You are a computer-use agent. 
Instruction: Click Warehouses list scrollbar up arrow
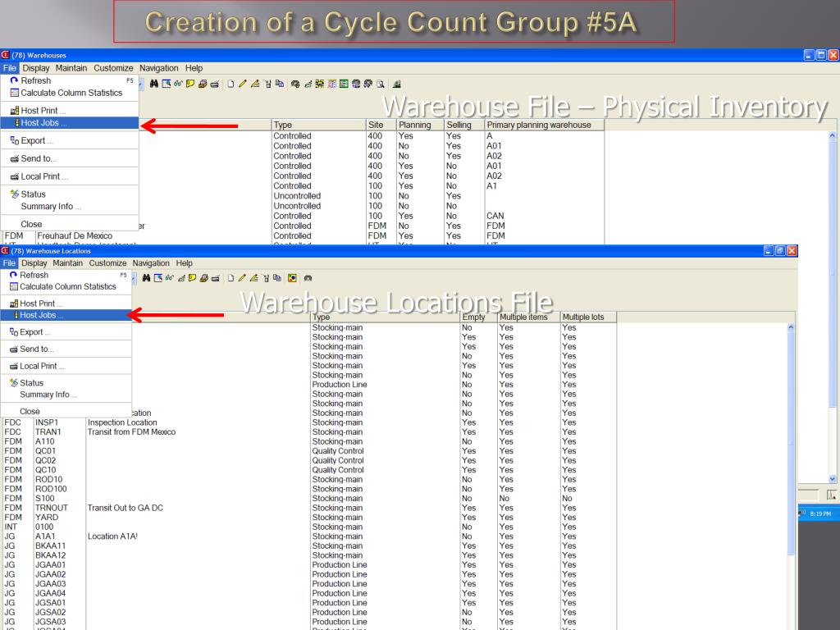(x=833, y=136)
